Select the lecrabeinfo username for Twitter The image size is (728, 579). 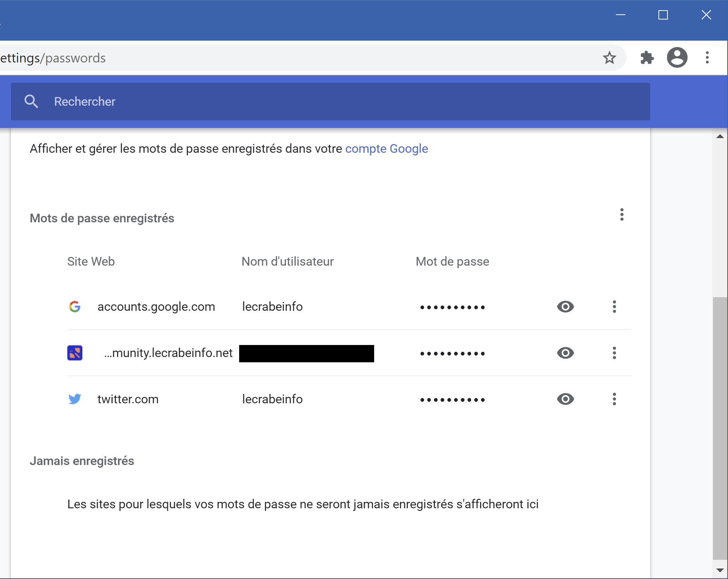(x=272, y=399)
